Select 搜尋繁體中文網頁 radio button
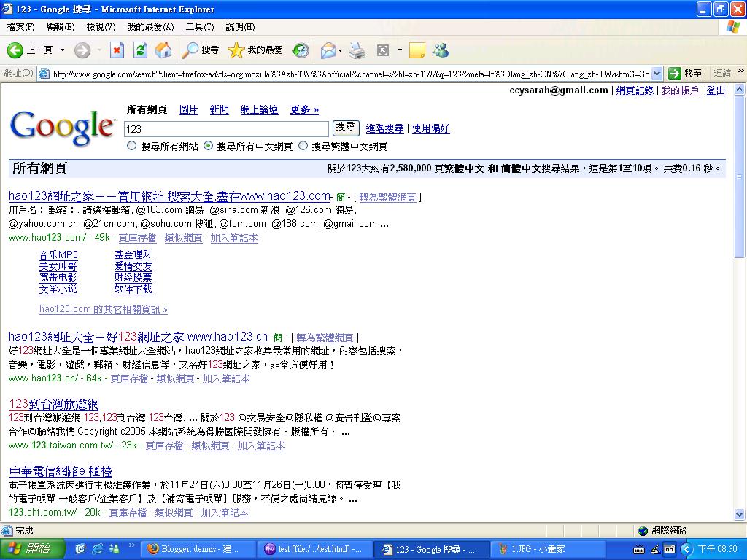Screen dimensions: 747x560 point(303,146)
